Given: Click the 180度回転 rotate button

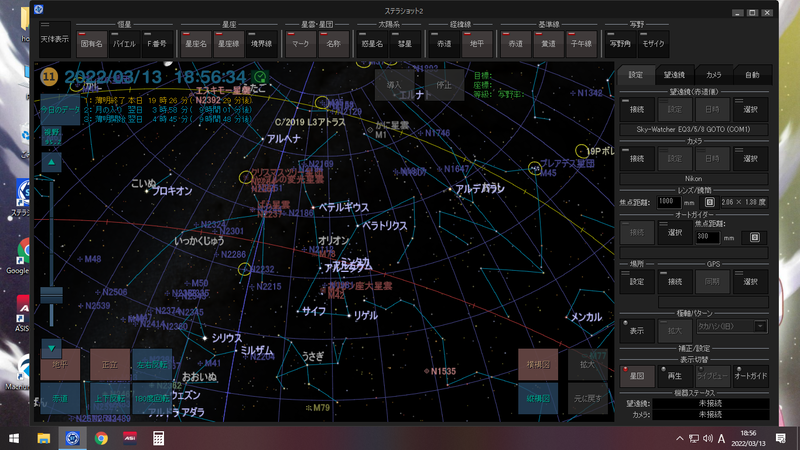Looking at the screenshot, I should click(152, 398).
